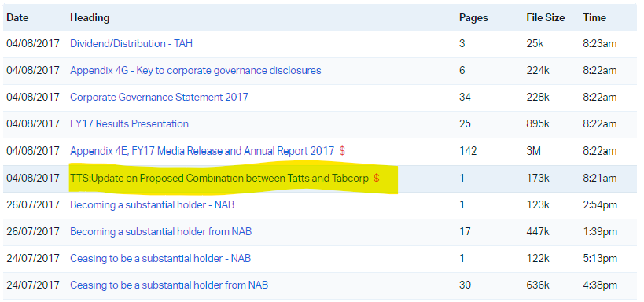Click the File Size column header

546,17
